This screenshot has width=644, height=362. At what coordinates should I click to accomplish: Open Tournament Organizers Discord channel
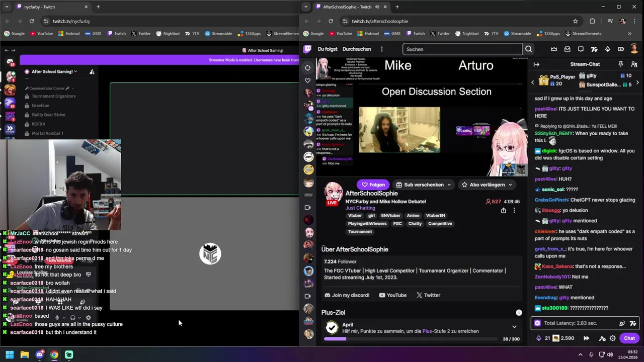click(x=53, y=96)
